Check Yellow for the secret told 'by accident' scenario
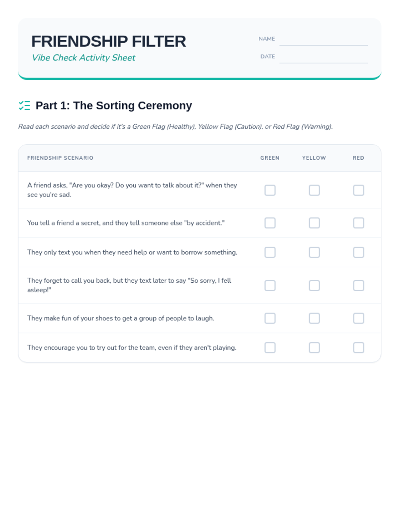Screen dimensions: 399x532 314,223
